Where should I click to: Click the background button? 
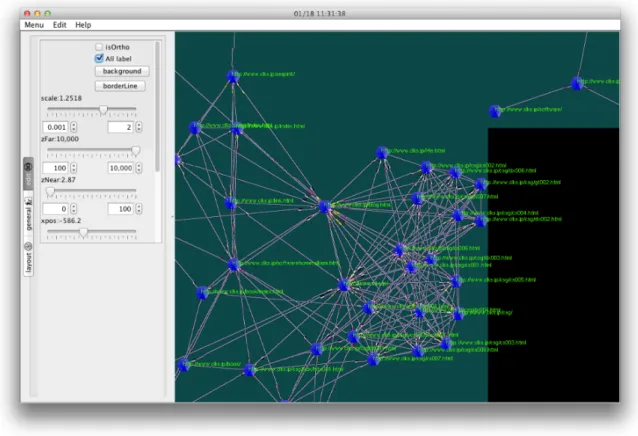[122, 71]
